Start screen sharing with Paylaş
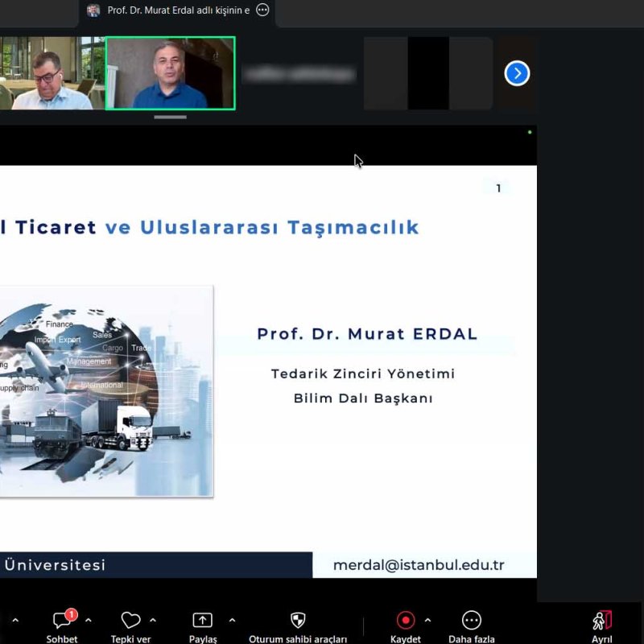 [203, 626]
